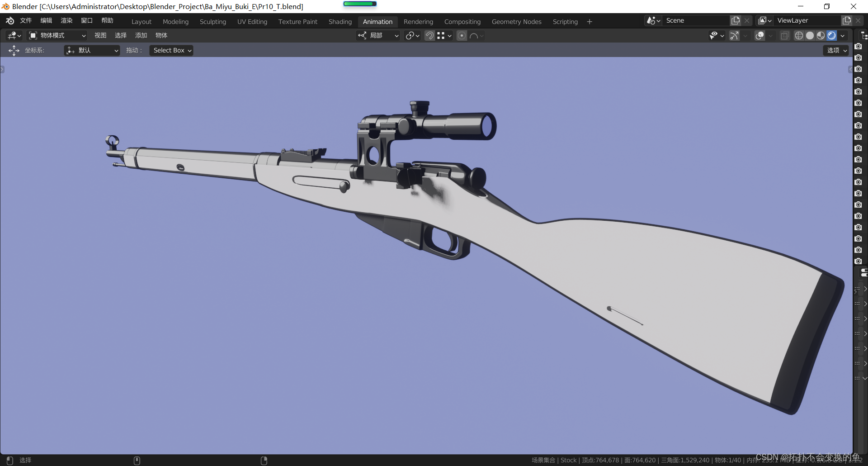Create a new scene

pos(736,20)
